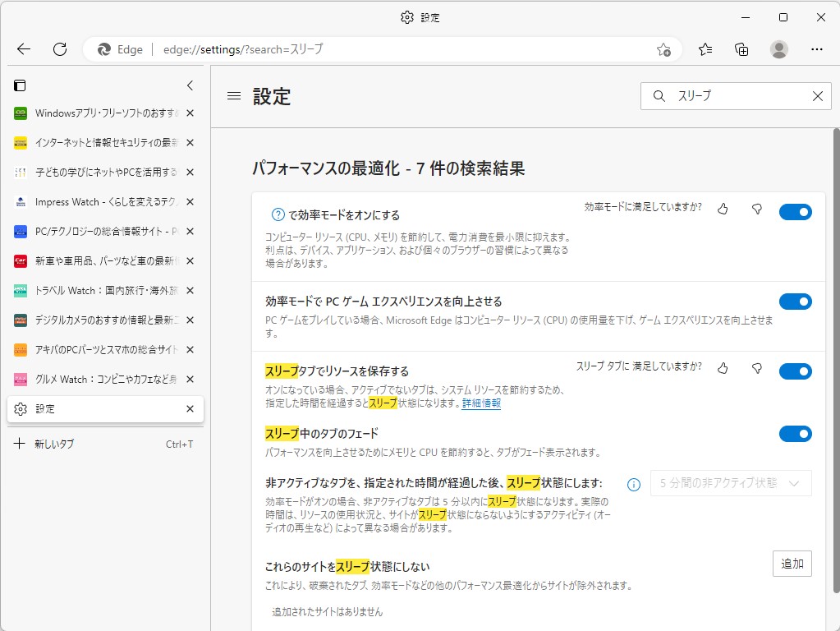This screenshot has width=840, height=631.
Task: Click the back navigation arrow
Action: tap(23, 49)
